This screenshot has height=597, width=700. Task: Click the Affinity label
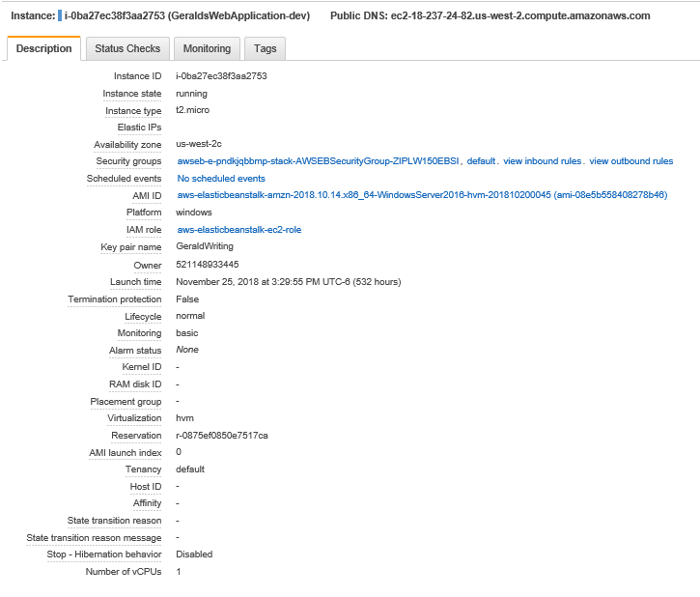click(147, 503)
